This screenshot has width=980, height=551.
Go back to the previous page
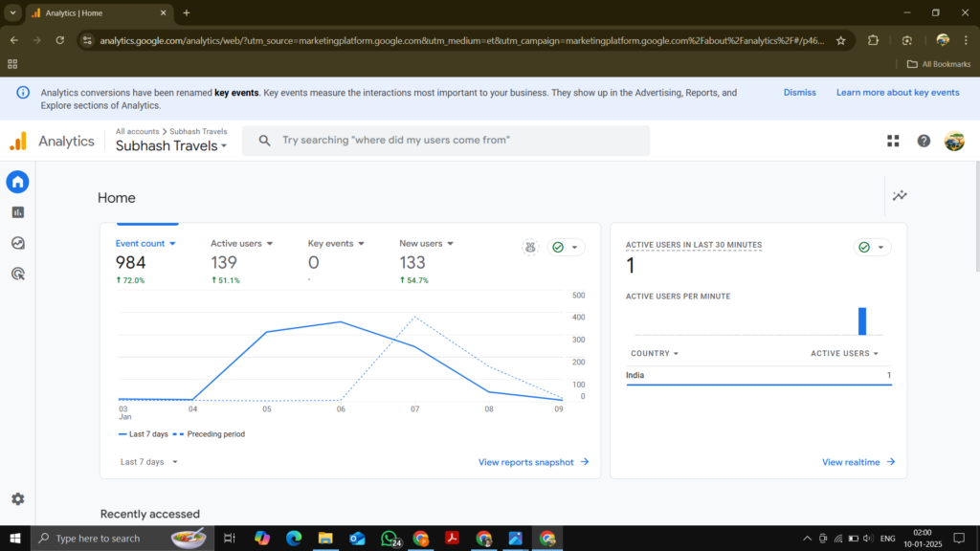[x=14, y=40]
